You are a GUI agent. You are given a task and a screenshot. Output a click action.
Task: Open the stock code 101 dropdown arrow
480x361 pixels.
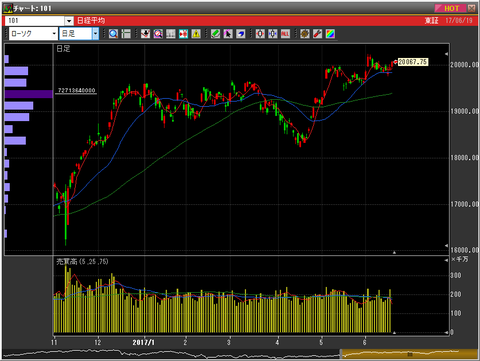point(69,21)
